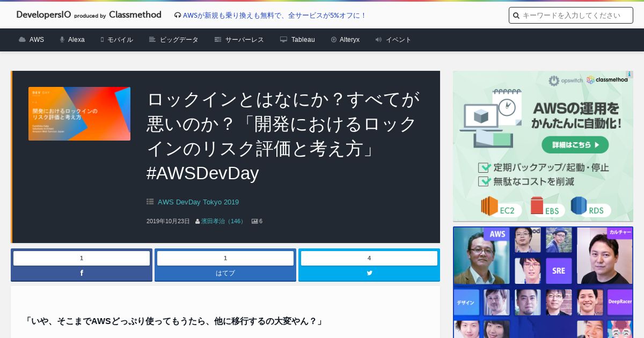
Task: Click the SRE tile in the staff banner
Action: 559,271
